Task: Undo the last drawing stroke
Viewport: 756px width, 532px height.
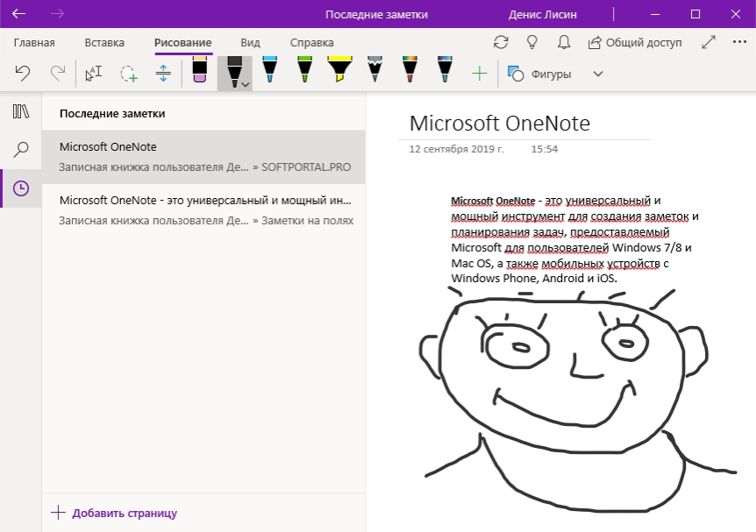Action: [x=22, y=74]
